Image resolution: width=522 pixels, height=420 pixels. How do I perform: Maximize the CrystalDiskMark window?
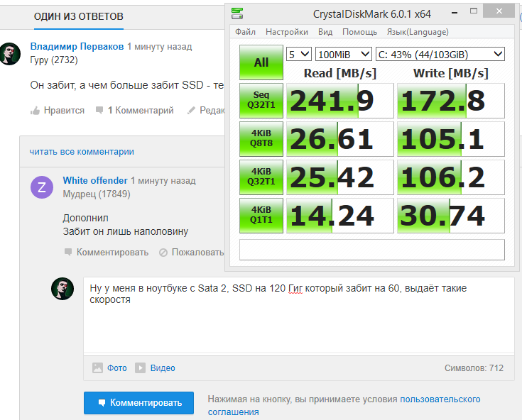pos(474,11)
